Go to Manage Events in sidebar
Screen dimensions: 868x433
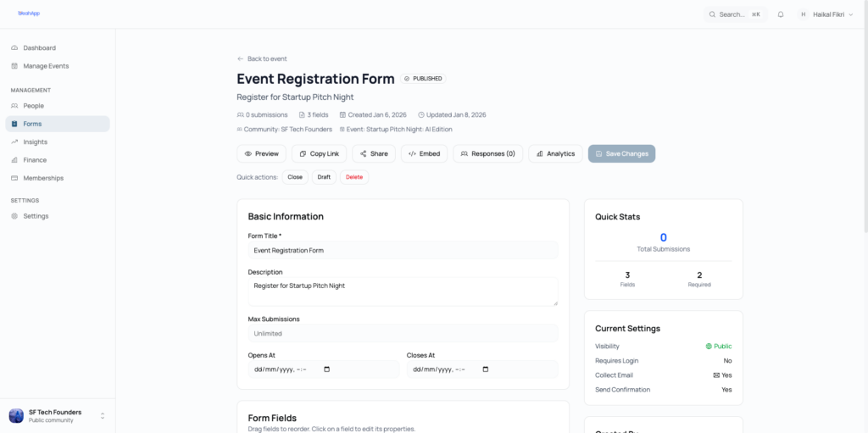click(x=46, y=66)
